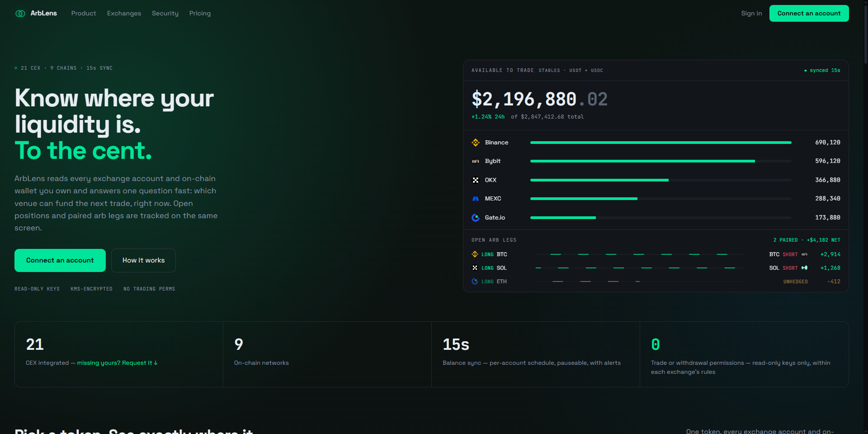This screenshot has width=868, height=434.
Task: Click the exchange icon beside LONG BTC
Action: tap(475, 254)
